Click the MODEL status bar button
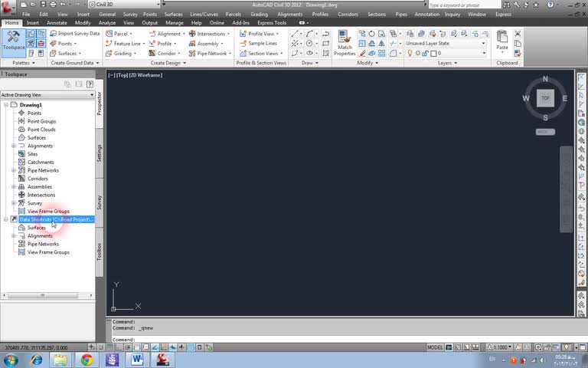Viewport: 588px width, 368px height. 435,347
